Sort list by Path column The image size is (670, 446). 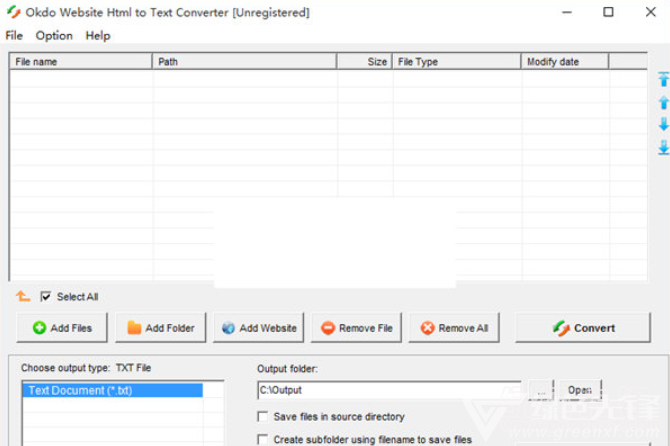click(244, 62)
